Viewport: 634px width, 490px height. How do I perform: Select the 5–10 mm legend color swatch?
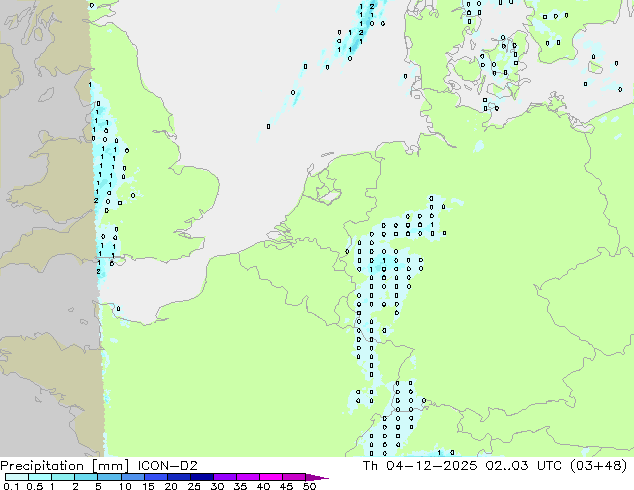(x=109, y=477)
